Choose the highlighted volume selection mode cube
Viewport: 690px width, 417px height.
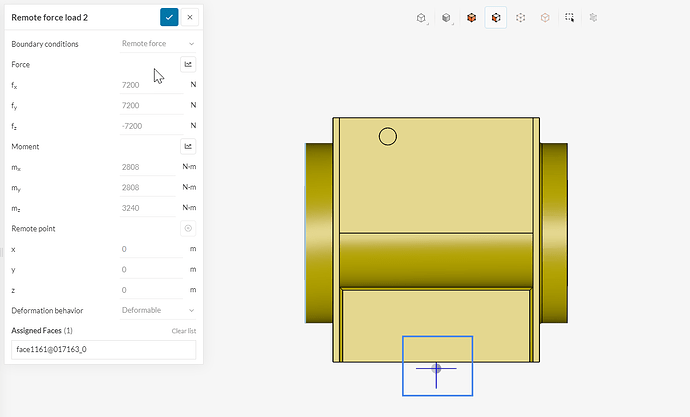point(496,17)
